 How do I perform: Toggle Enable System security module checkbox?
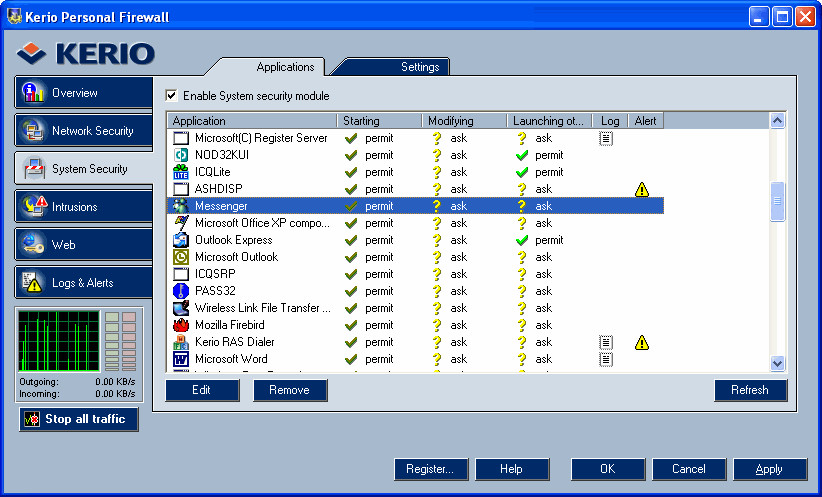click(171, 95)
